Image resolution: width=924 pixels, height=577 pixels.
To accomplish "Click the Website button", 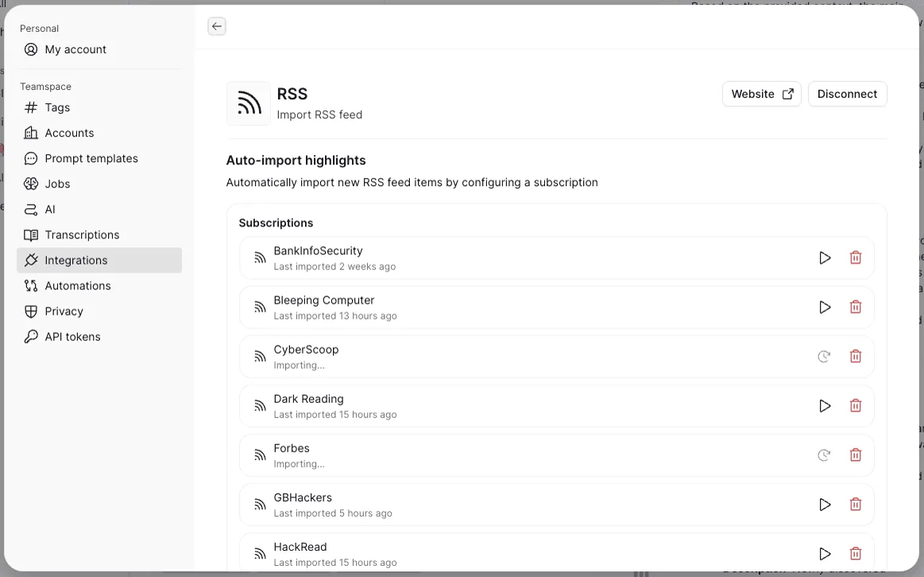I will point(761,94).
